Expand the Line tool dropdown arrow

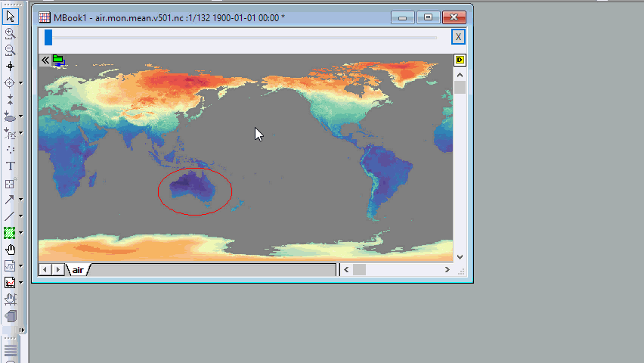tap(20, 216)
